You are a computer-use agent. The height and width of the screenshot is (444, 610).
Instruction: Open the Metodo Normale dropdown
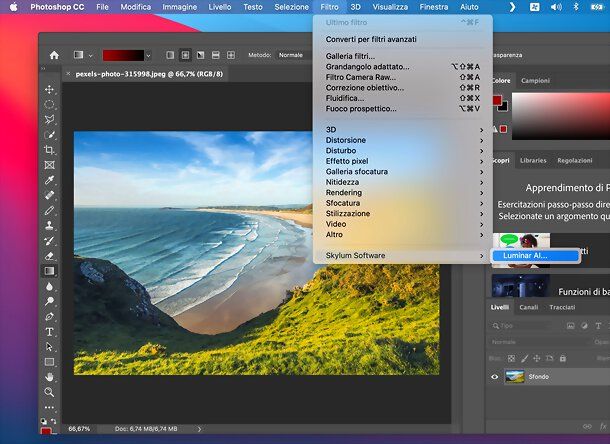click(293, 55)
